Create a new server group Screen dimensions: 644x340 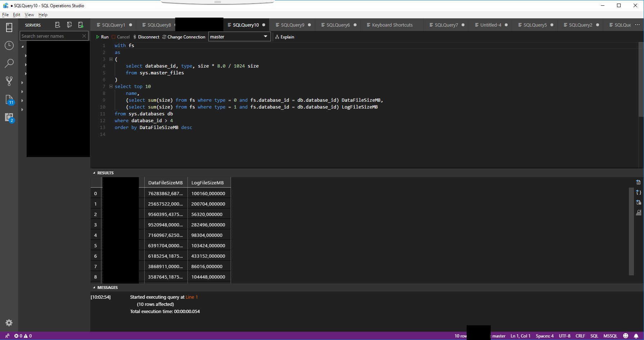click(69, 24)
